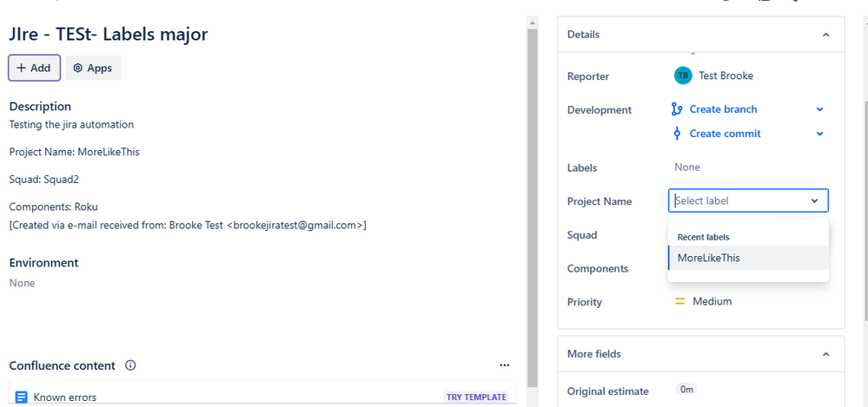Click the Known errors document icon
This screenshot has width=868, height=407.
[22, 397]
